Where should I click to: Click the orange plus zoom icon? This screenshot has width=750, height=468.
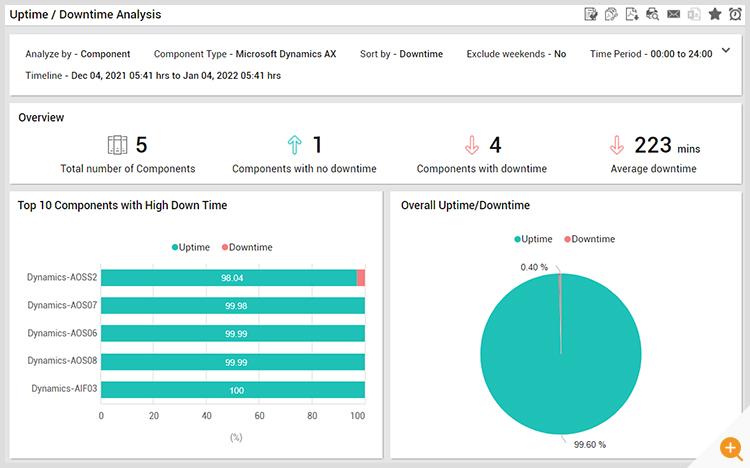[730, 448]
